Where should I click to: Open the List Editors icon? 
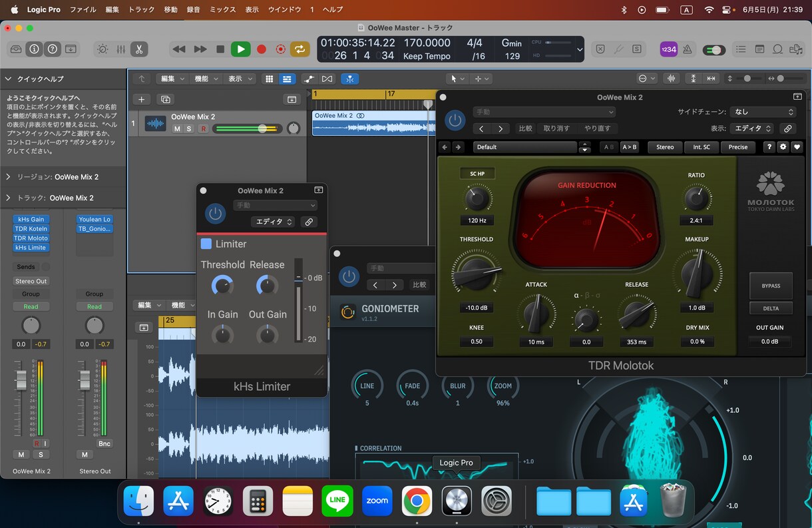coord(741,49)
